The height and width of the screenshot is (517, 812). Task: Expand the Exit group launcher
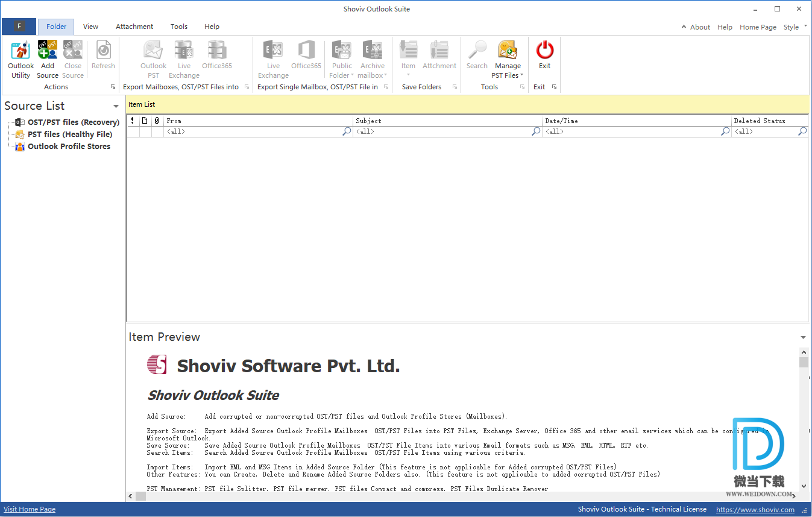[x=554, y=87]
